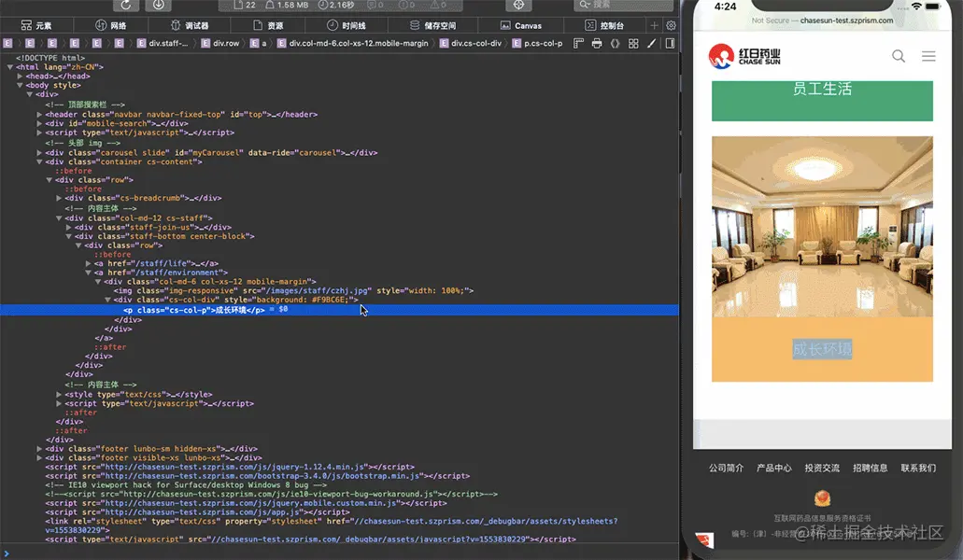Switch to the 元素 tab
This screenshot has height=560, width=963.
tap(36, 25)
